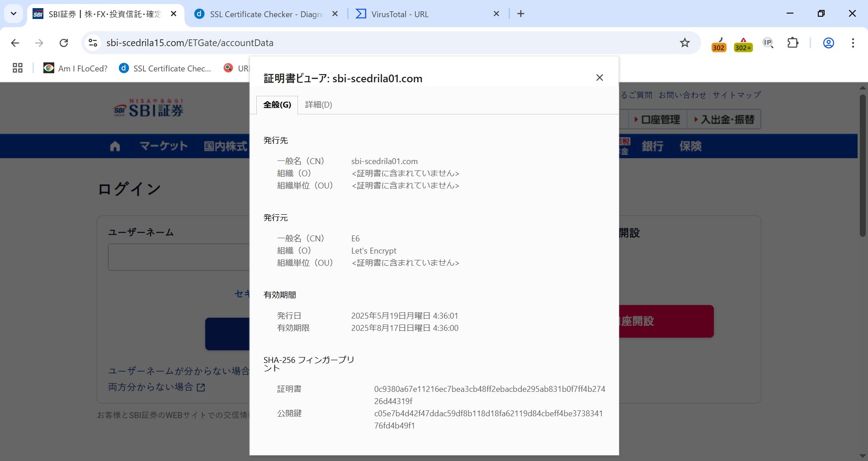Go forward to the next page
This screenshot has height=461, width=868.
pos(39,43)
